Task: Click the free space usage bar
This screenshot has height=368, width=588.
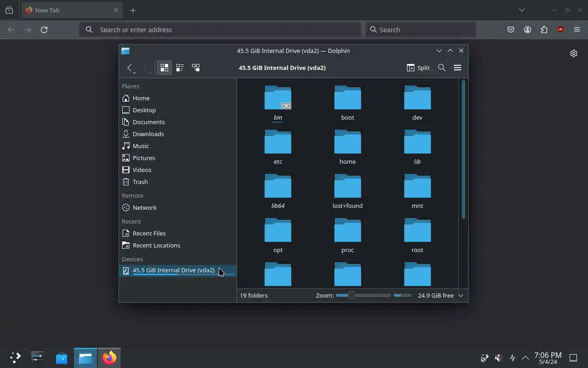Action: click(x=402, y=295)
